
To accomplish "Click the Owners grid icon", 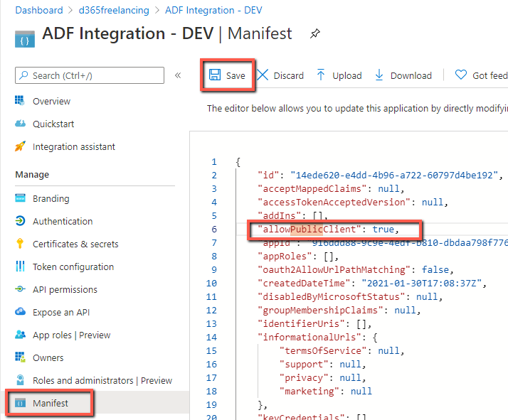I will pyautogui.click(x=20, y=357).
